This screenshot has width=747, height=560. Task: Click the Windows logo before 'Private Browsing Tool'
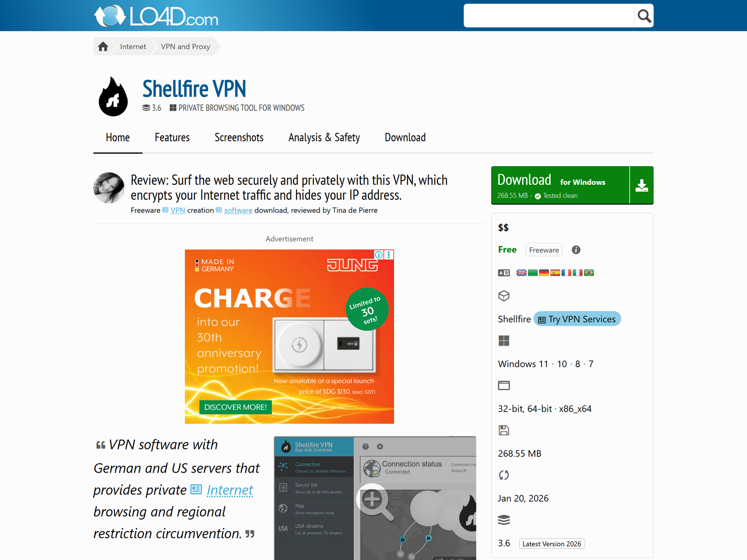coord(173,108)
